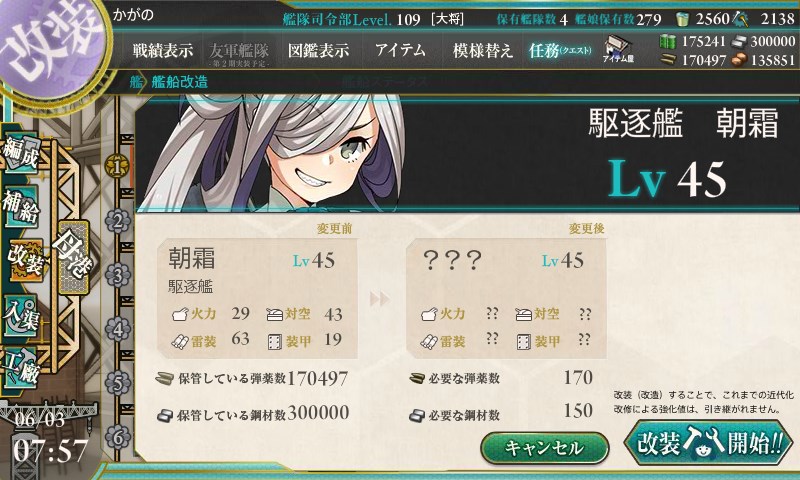The width and height of the screenshot is (800, 480).
Task: Open the 戦績表示 records menu
Action: pos(163,50)
